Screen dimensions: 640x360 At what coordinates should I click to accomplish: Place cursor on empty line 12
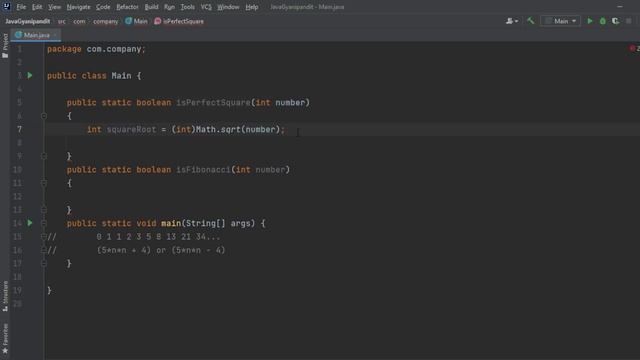point(342,196)
